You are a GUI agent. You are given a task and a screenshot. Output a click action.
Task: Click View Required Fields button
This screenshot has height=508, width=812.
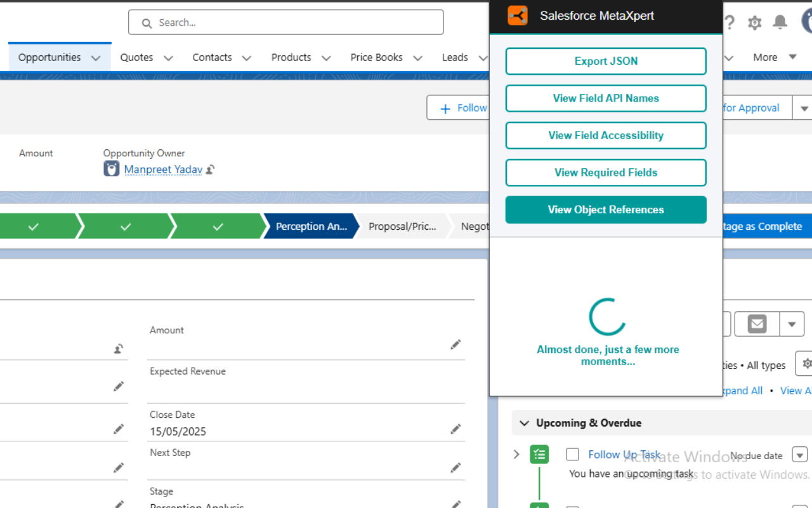click(606, 173)
